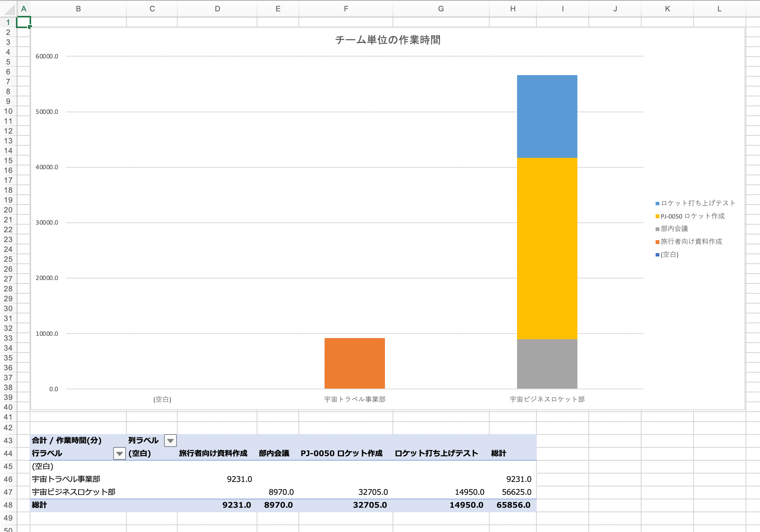Viewport: 760px width, 532px height.
Task: Click the blue ロケット打ち上げテスト legend marker
Action: 658,204
